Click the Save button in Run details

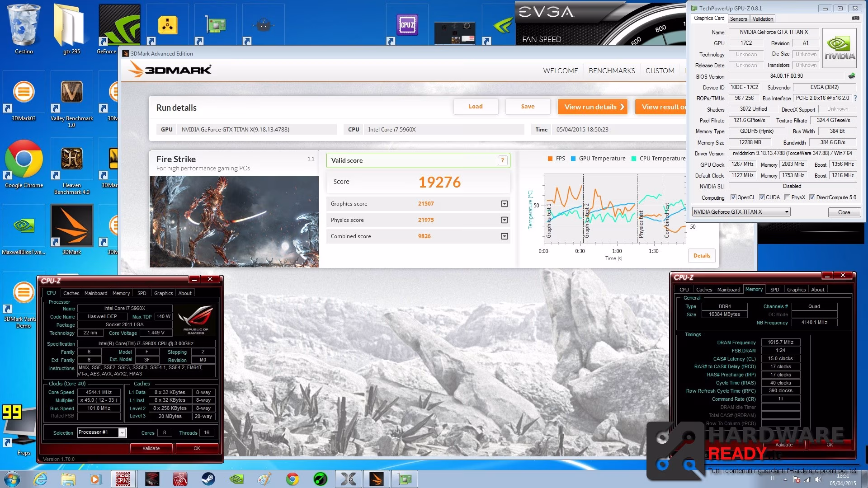pos(528,107)
